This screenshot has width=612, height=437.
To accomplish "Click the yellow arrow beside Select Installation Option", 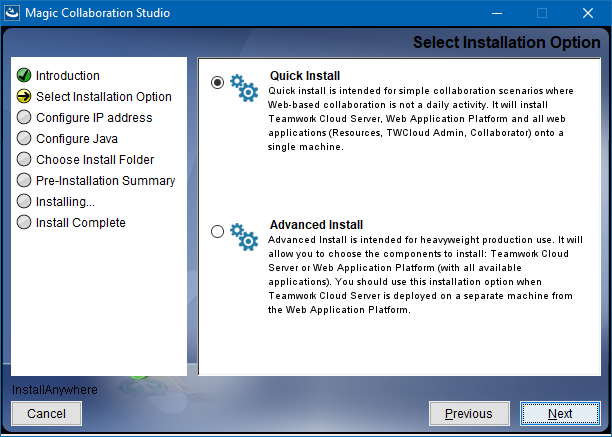I will click(24, 96).
